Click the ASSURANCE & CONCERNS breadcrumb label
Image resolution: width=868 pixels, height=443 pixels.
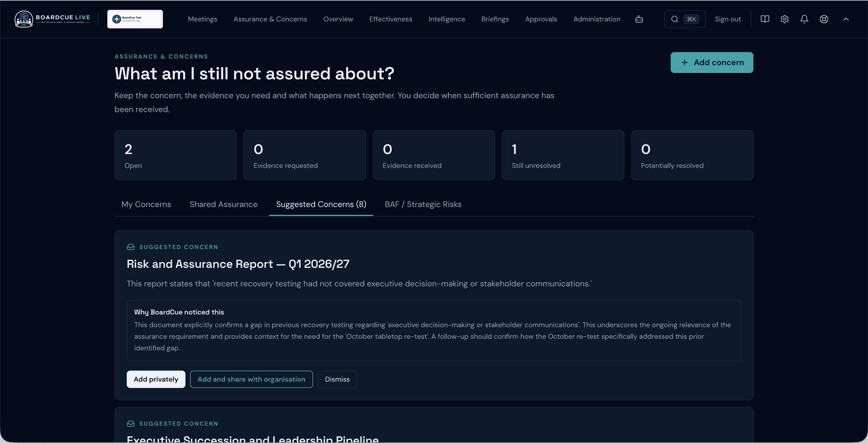coord(161,57)
